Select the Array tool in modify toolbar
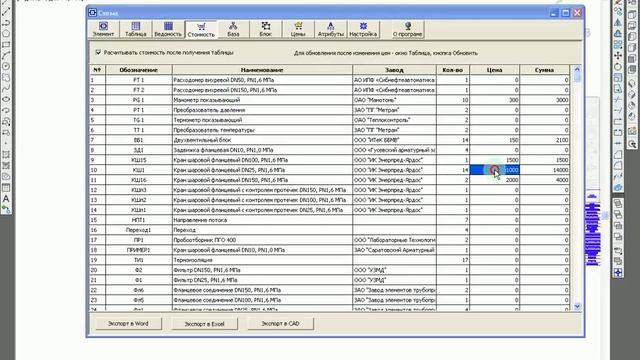 [x=618, y=44]
